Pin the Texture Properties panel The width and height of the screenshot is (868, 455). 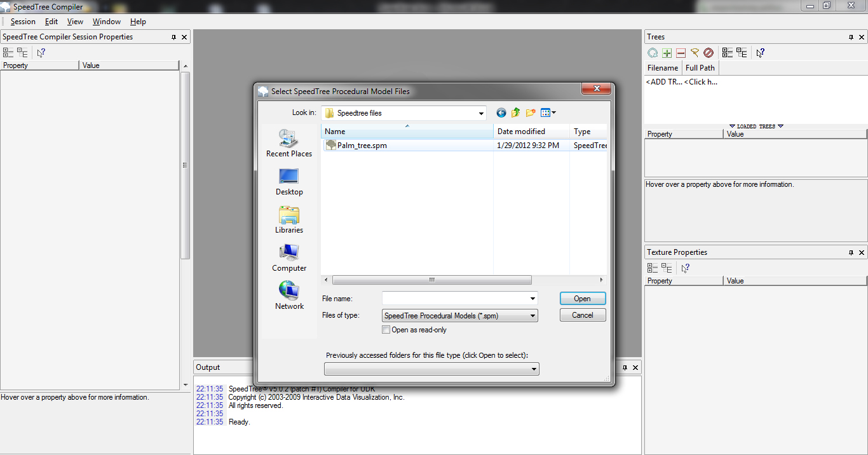pyautogui.click(x=851, y=253)
